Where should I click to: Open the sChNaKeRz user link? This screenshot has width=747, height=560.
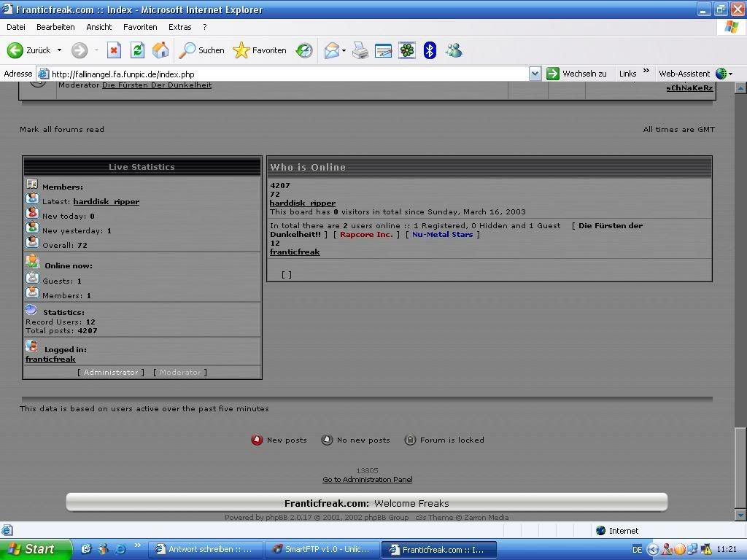[689, 87]
